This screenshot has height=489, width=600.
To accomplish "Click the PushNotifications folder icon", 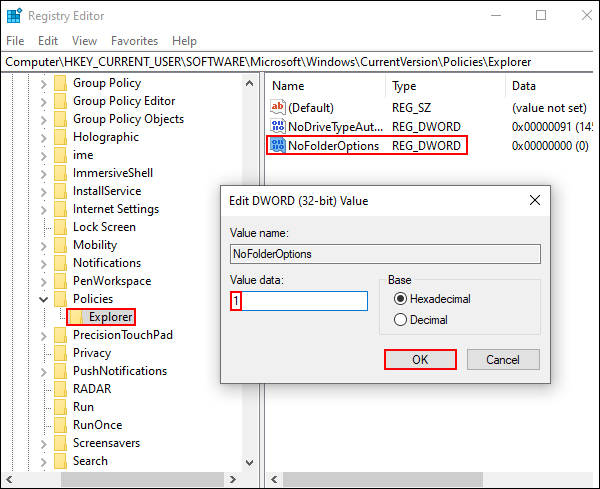I will 60,371.
